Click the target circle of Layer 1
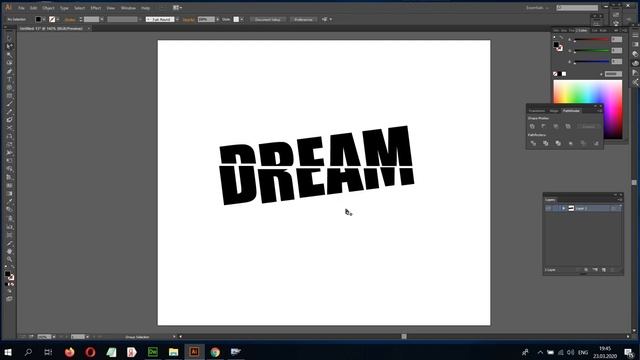This screenshot has height=360, width=640. click(613, 209)
